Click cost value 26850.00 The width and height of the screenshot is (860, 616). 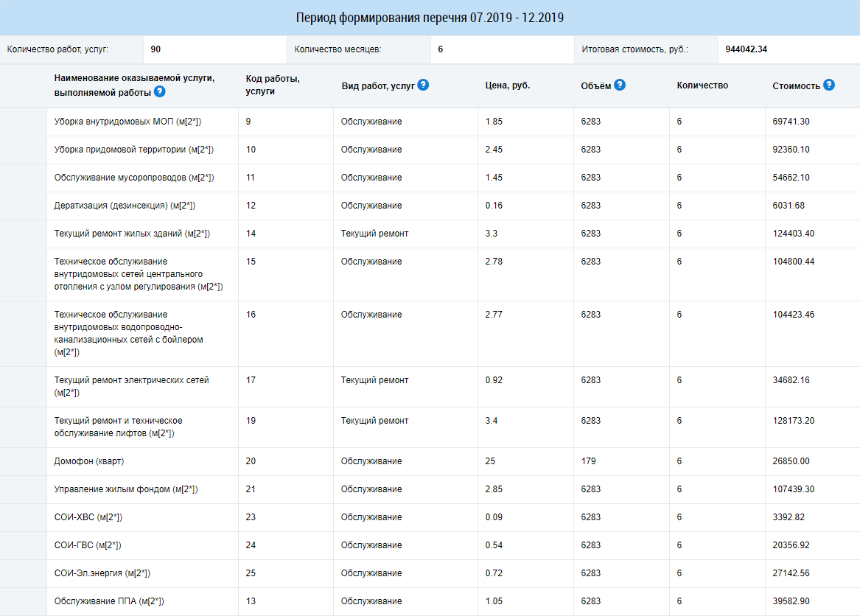tap(791, 461)
